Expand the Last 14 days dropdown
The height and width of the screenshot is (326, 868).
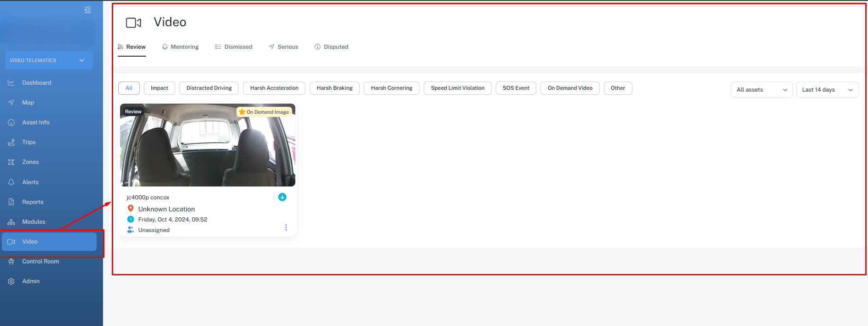click(x=827, y=90)
